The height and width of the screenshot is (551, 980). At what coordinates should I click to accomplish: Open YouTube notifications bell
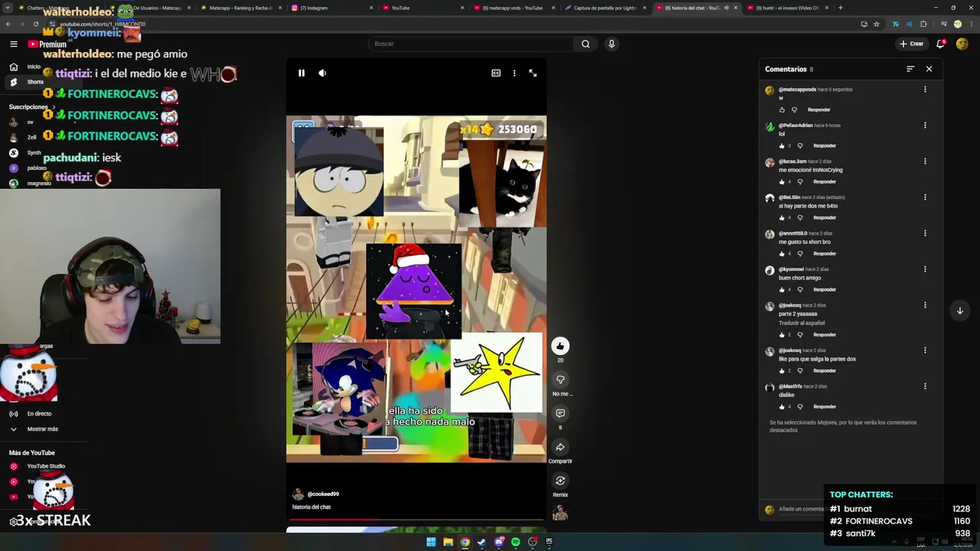click(940, 44)
